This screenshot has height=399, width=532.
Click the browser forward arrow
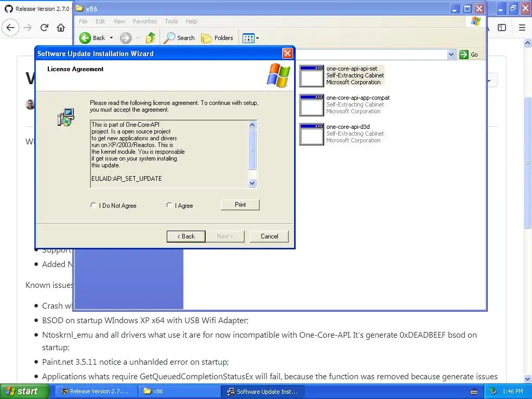click(28, 28)
